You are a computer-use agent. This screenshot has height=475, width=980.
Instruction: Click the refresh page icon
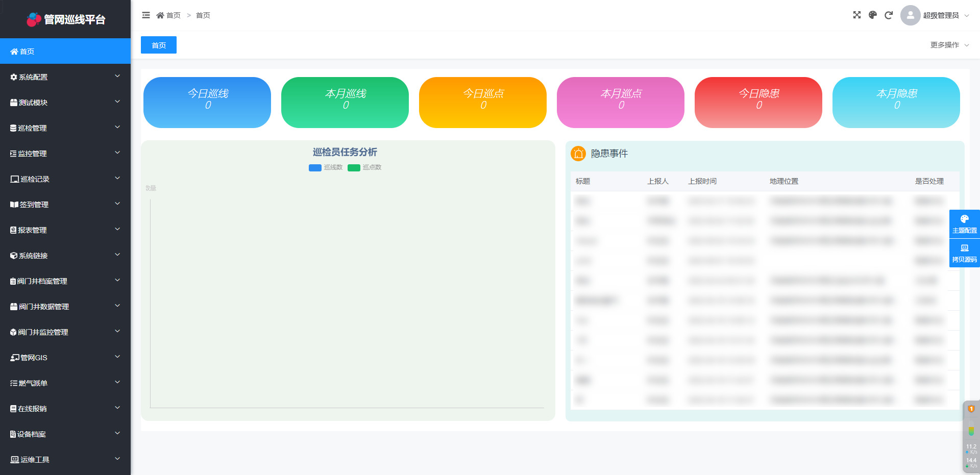pyautogui.click(x=889, y=15)
